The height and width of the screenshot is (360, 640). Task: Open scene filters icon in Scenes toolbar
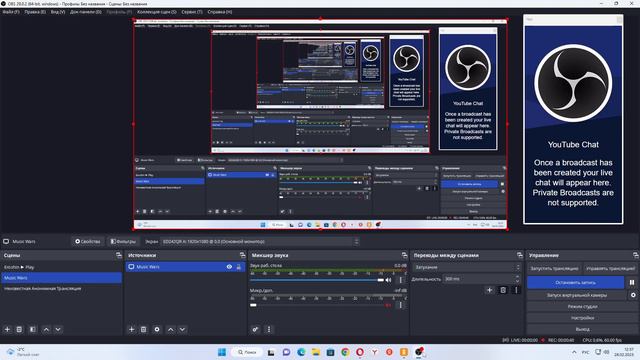(33, 329)
